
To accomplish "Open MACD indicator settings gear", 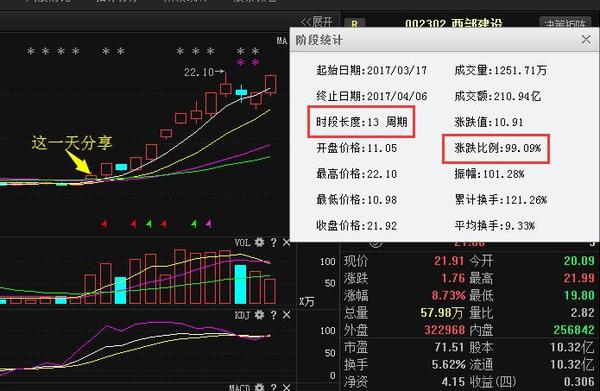I will pos(259,387).
